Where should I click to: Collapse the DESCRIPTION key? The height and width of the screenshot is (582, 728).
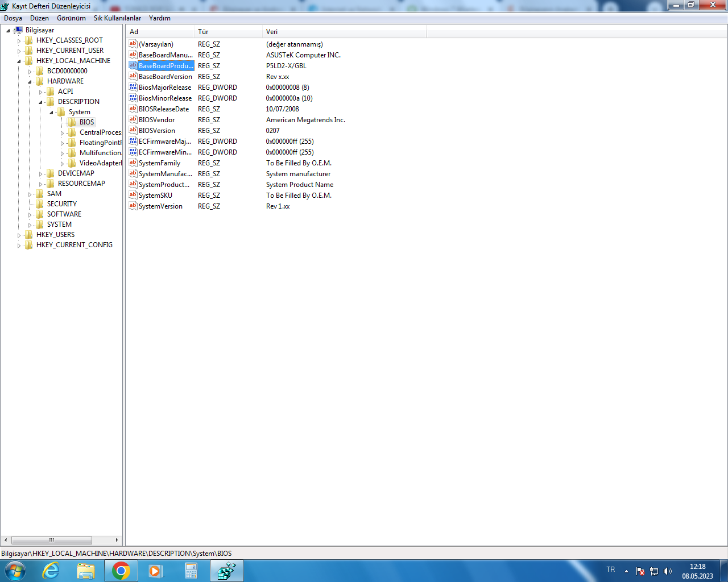pos(40,102)
